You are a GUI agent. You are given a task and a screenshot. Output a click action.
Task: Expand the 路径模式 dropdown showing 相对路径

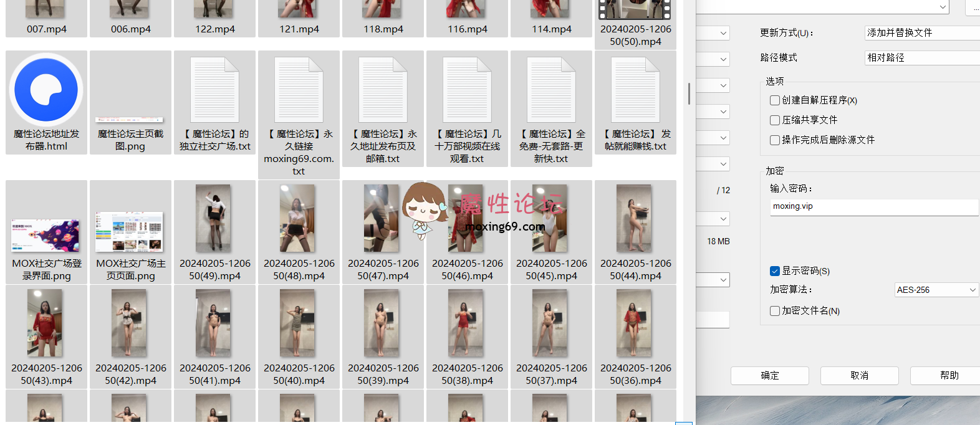(x=923, y=58)
